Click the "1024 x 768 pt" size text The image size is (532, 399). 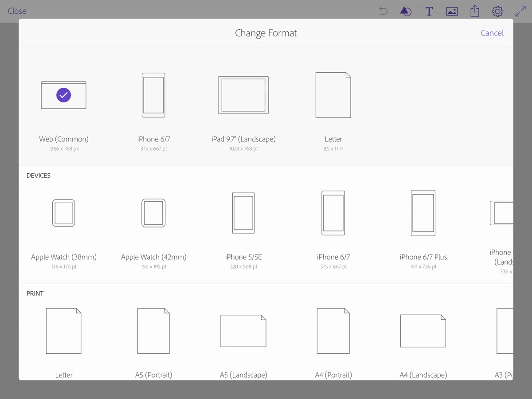[243, 149]
